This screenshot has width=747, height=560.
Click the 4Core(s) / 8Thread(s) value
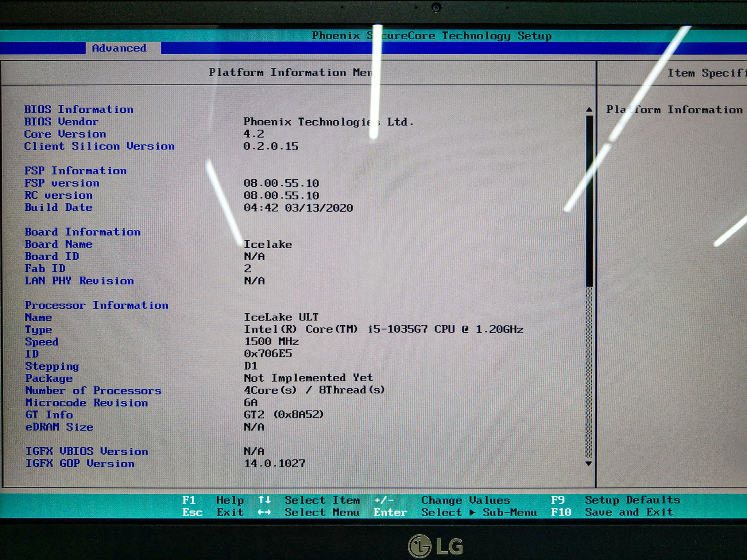point(314,390)
